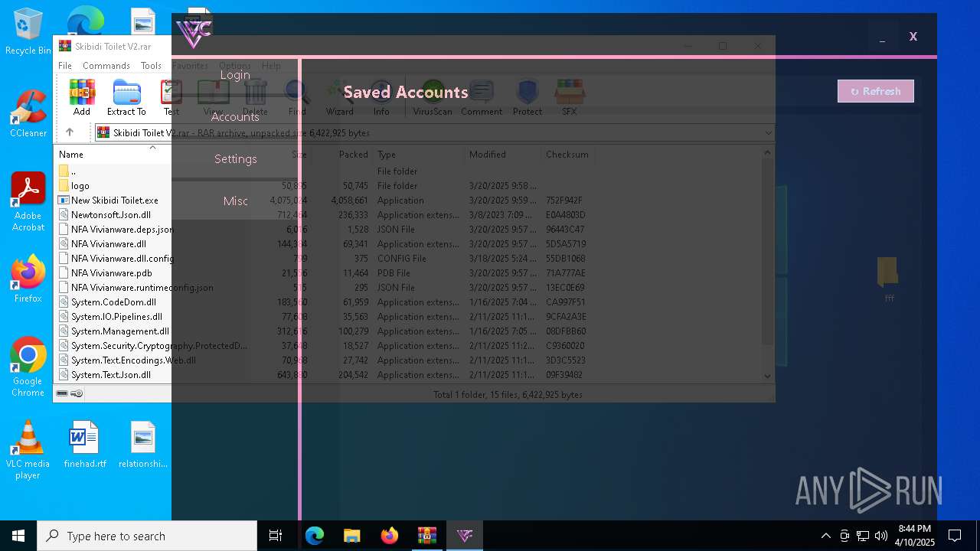Open the Start menu
Image resolution: width=980 pixels, height=551 pixels.
(x=18, y=536)
